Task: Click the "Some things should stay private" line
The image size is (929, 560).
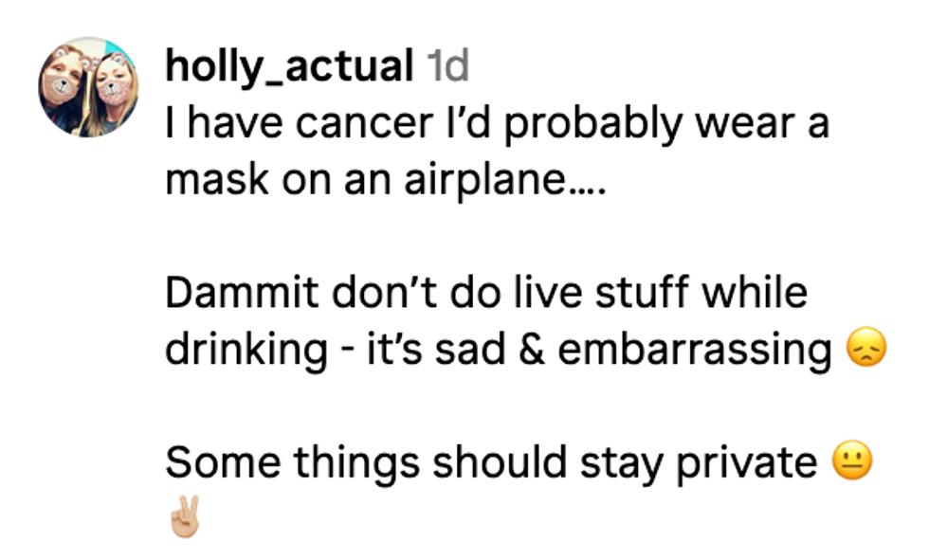Action: click(490, 463)
